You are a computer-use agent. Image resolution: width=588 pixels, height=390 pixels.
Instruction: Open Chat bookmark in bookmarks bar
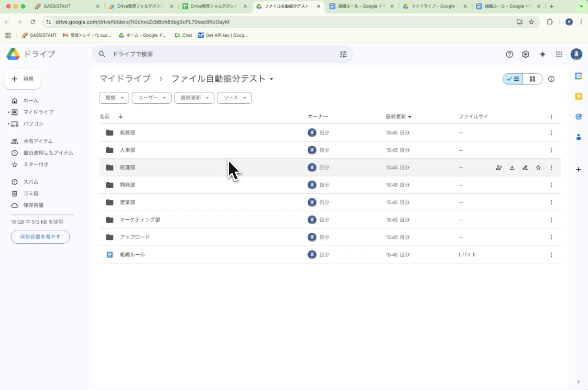pyautogui.click(x=183, y=35)
